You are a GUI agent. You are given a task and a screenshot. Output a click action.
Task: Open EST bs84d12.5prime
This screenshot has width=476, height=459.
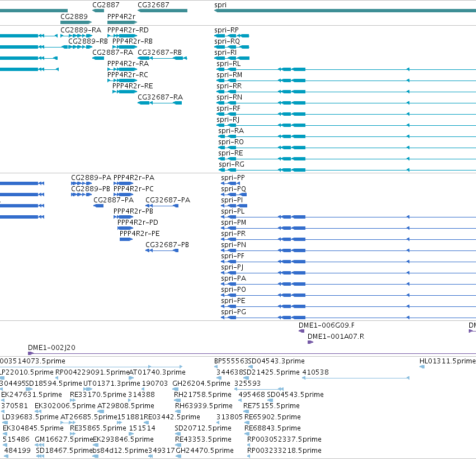coord(120,451)
